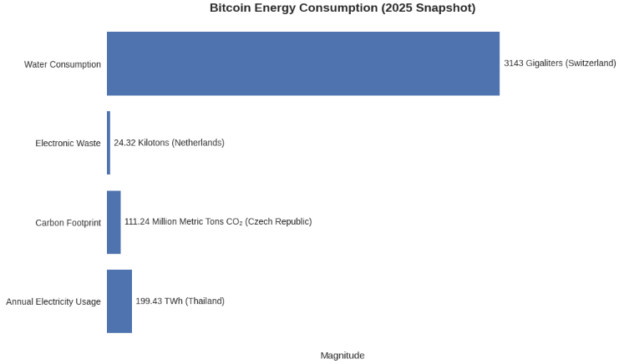Click the "3143 Gigaliters" value text
This screenshot has height=364, width=619.
click(x=533, y=63)
